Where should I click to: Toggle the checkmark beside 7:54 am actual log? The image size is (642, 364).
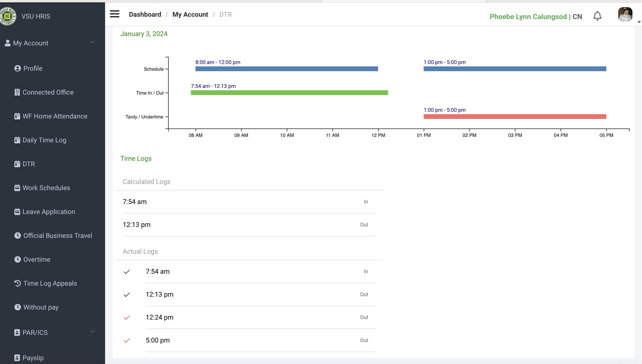click(127, 272)
